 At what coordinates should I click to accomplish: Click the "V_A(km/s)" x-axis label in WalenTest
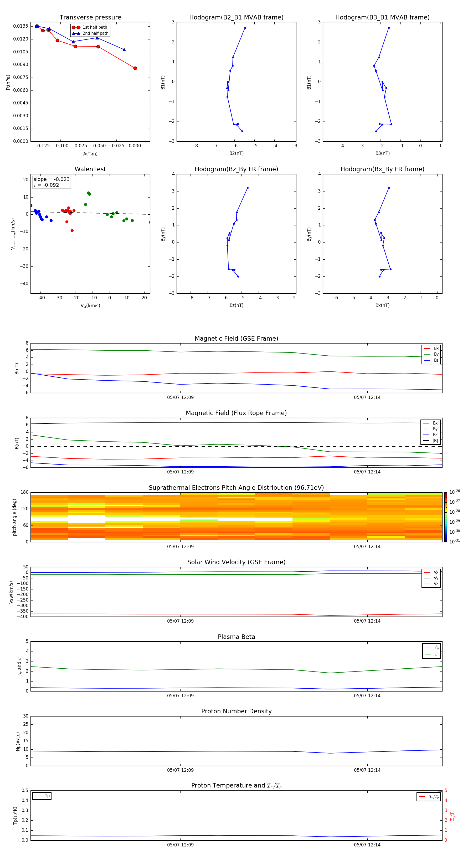point(90,306)
